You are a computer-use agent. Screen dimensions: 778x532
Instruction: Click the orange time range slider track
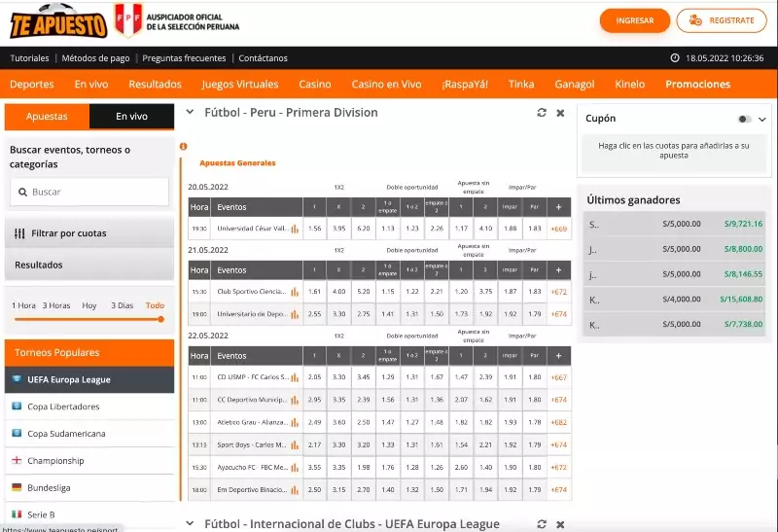pyautogui.click(x=88, y=319)
